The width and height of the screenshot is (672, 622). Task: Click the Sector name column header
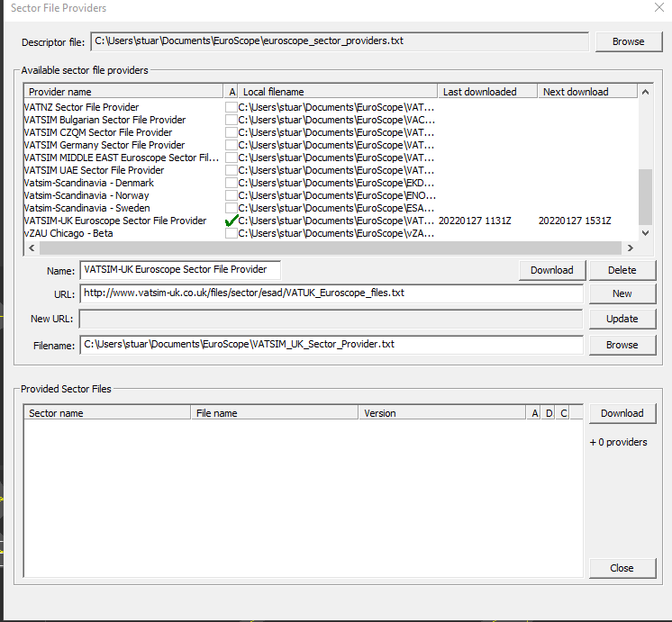tap(106, 413)
